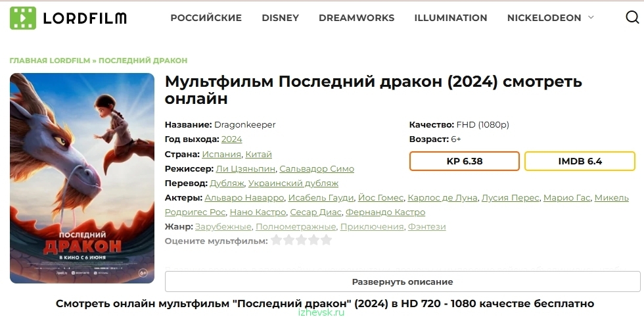The width and height of the screenshot is (644, 317).
Task: Open director Сальвадор Симо link
Action: (317, 168)
